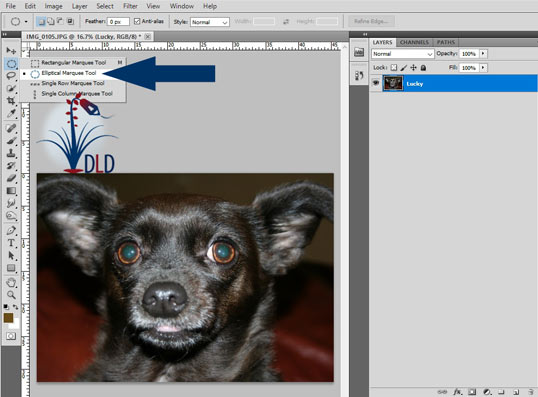Select the Blur tool

pos(11,203)
